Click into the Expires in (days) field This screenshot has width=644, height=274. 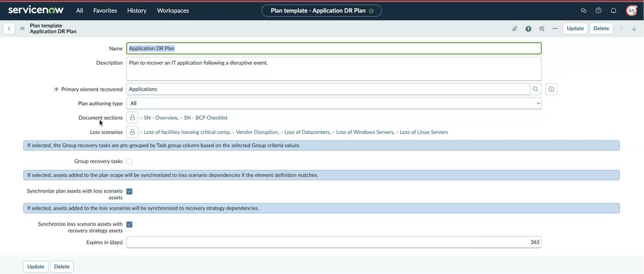pos(334,242)
